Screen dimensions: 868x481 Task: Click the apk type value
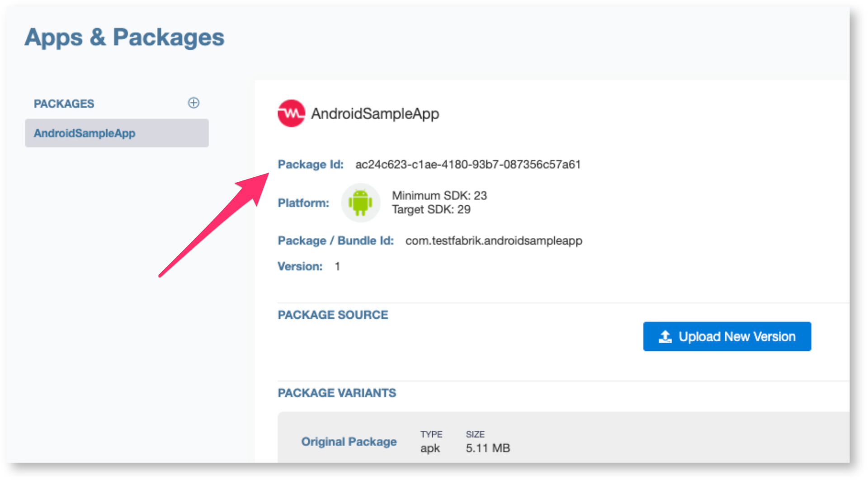tap(430, 448)
